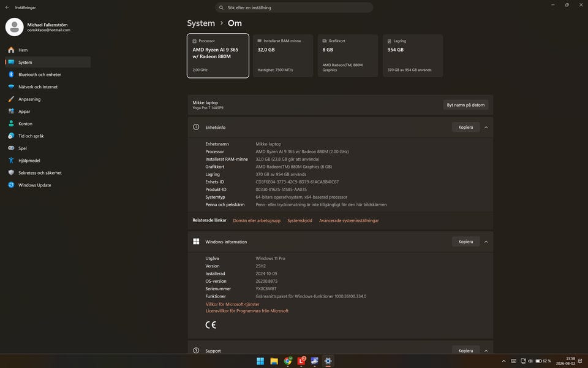
Task: Click the Enhetsinfo info circle icon
Action: [x=196, y=127]
